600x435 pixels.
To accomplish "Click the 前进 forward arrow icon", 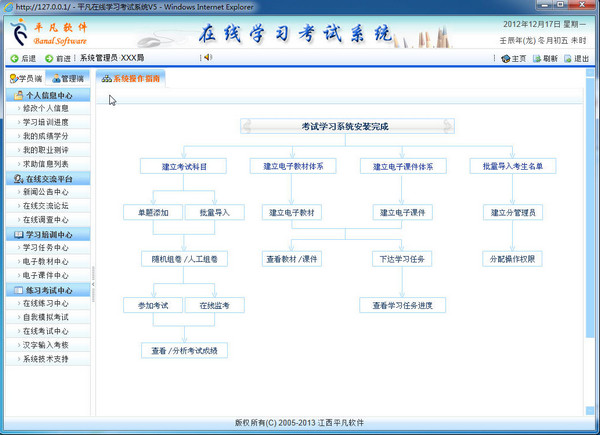I will 48,58.
